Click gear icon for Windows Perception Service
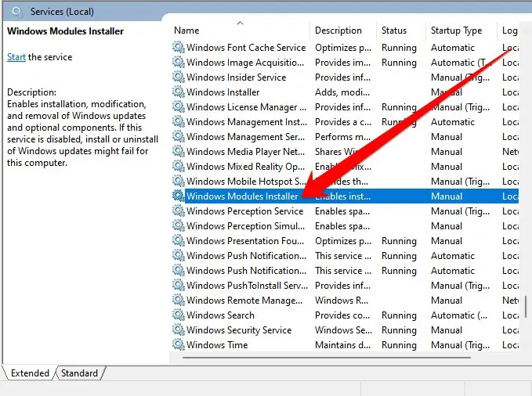Image resolution: width=532 pixels, height=396 pixels. 178,211
